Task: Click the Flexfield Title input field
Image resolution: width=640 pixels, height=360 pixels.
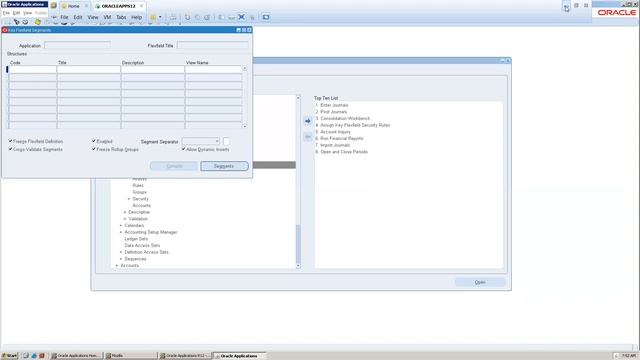Action: click(213, 45)
